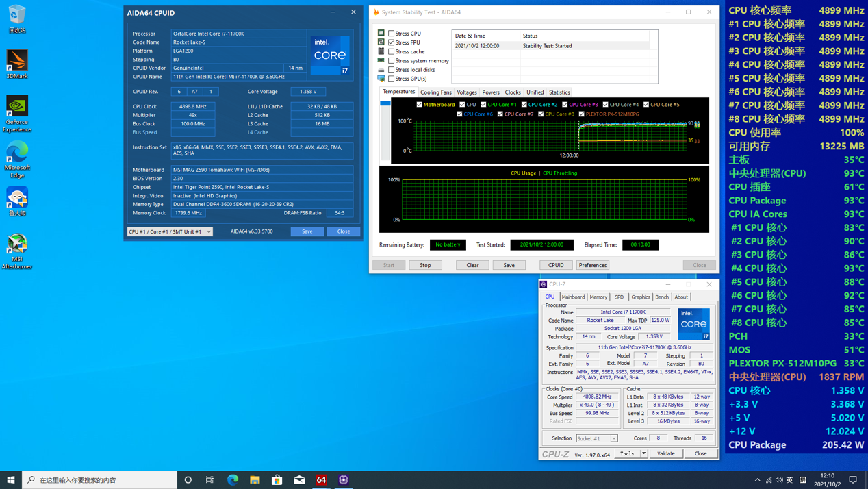Click the Intel Core i7 logo in AIDA64 CPUID
Viewport: 868px width, 489px height.
[330, 55]
